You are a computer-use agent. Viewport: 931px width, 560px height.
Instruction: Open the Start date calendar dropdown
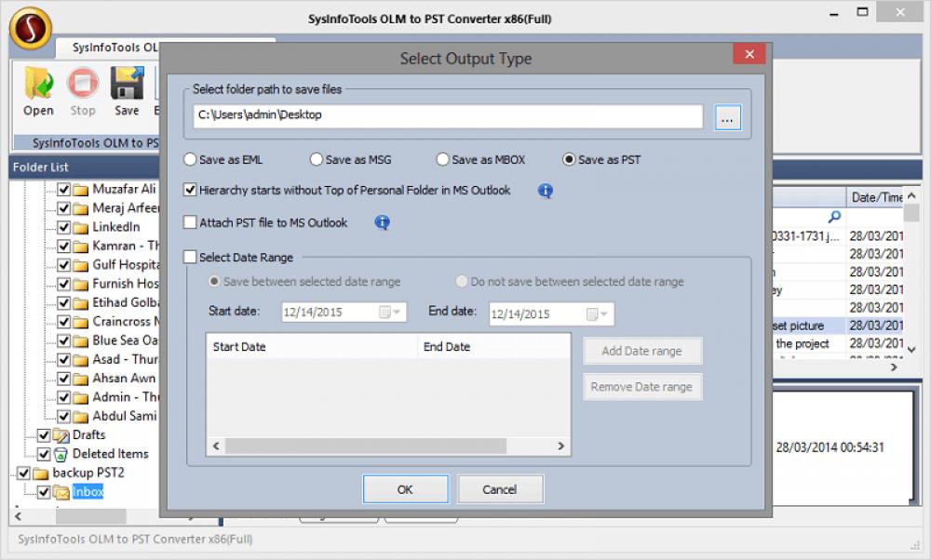[396, 313]
